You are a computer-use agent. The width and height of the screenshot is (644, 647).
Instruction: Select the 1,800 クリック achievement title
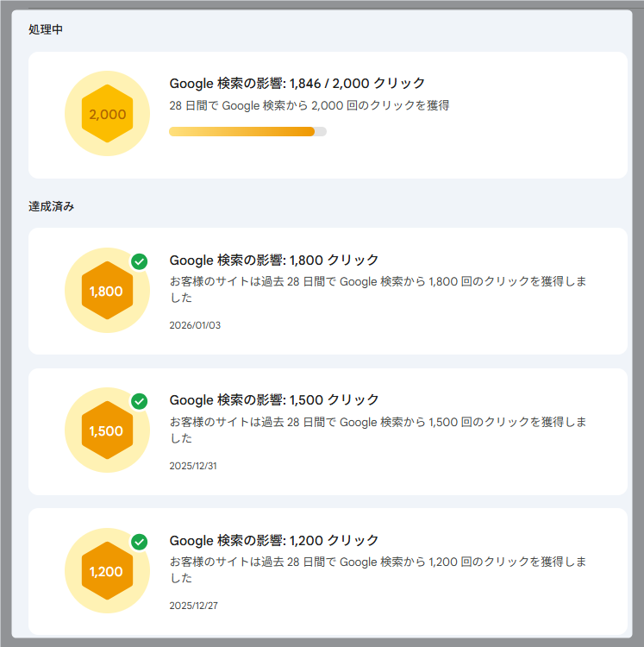pos(273,260)
